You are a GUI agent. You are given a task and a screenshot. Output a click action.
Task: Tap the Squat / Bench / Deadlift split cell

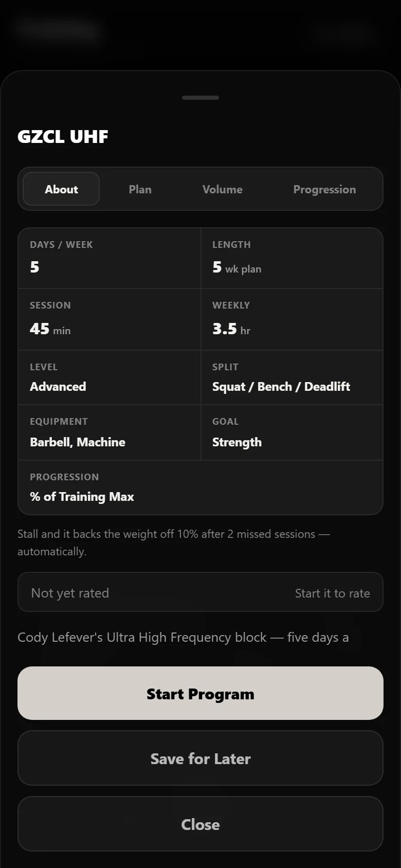coord(292,377)
